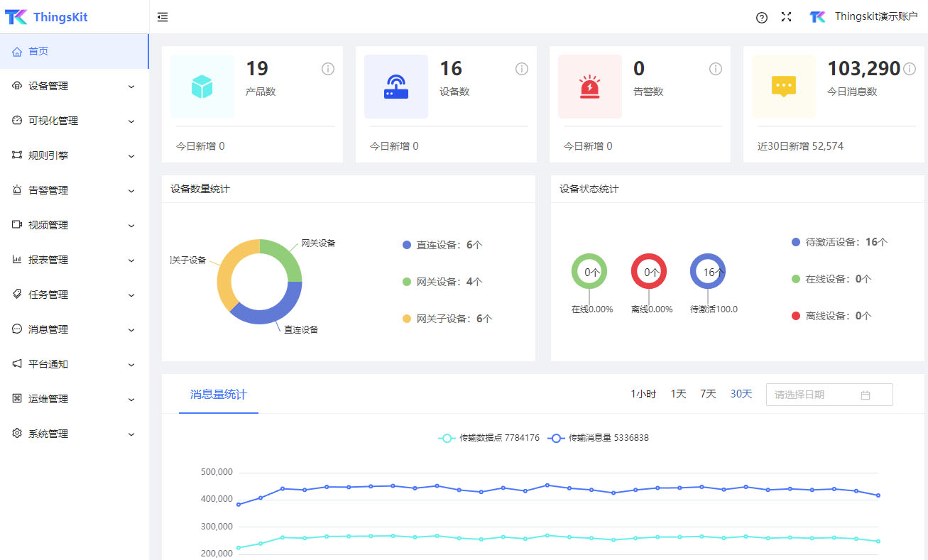
Task: Open the 首页 home menu item
Action: point(38,51)
